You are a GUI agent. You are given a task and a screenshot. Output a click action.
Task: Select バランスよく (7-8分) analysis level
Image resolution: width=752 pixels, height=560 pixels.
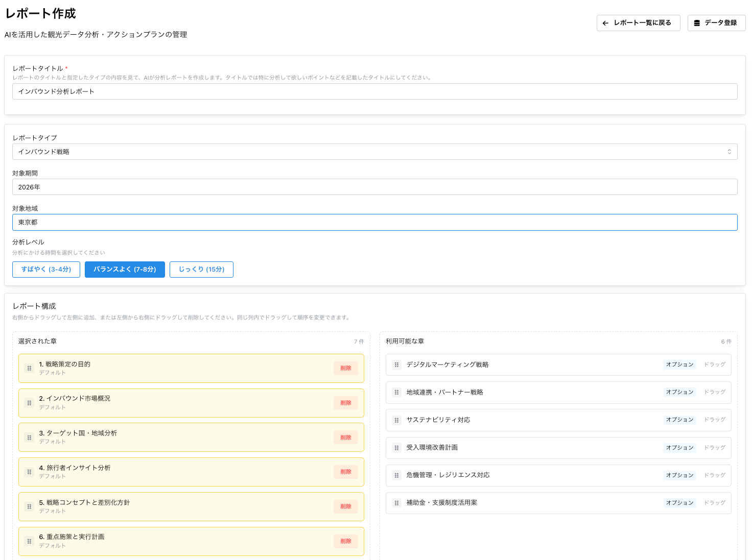pyautogui.click(x=125, y=270)
